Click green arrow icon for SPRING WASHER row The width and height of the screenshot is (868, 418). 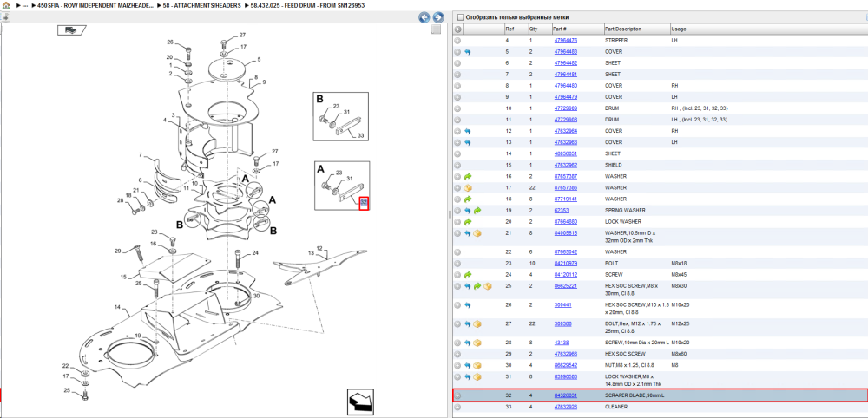tap(477, 211)
